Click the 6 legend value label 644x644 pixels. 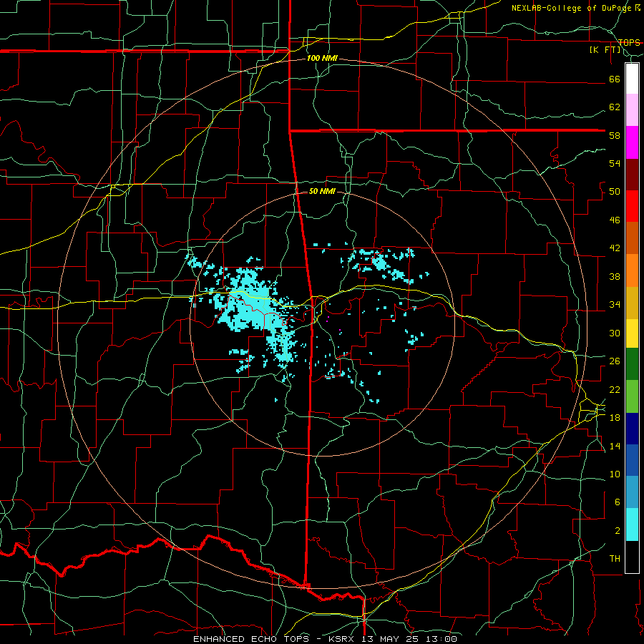[x=617, y=502]
